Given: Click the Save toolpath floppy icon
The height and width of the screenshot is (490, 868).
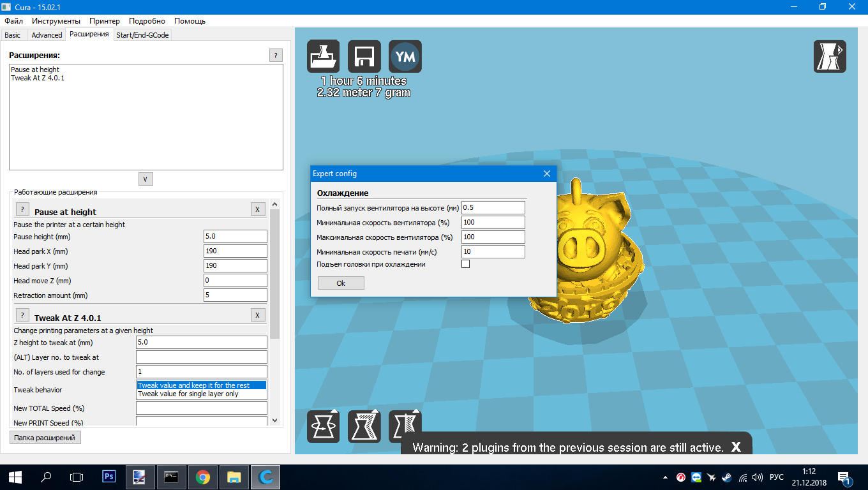Looking at the screenshot, I should 364,57.
